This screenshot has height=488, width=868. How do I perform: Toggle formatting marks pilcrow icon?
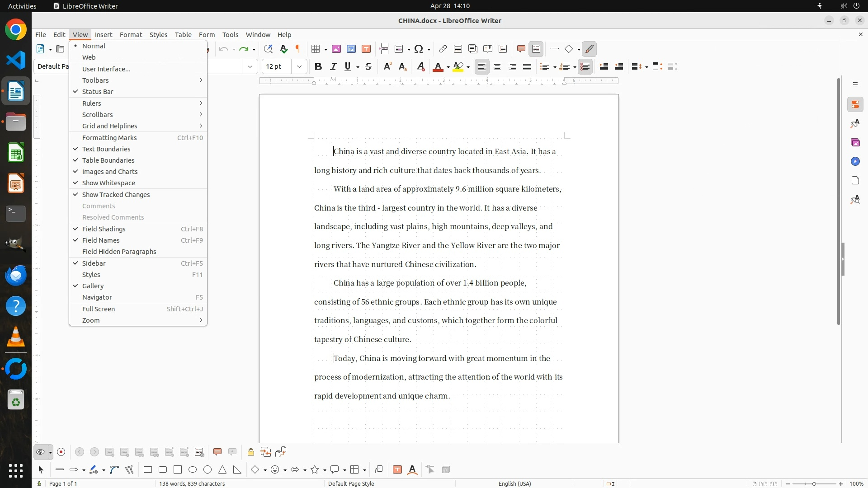pyautogui.click(x=298, y=49)
